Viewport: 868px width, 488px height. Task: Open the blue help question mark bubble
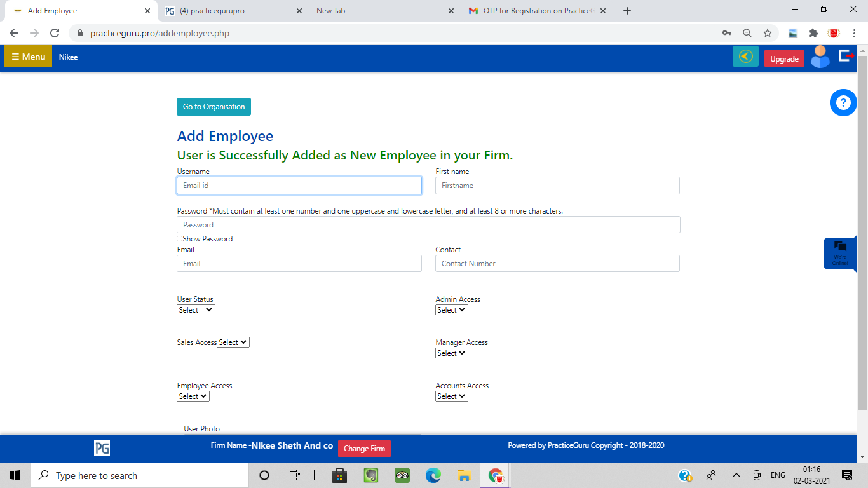tap(843, 102)
